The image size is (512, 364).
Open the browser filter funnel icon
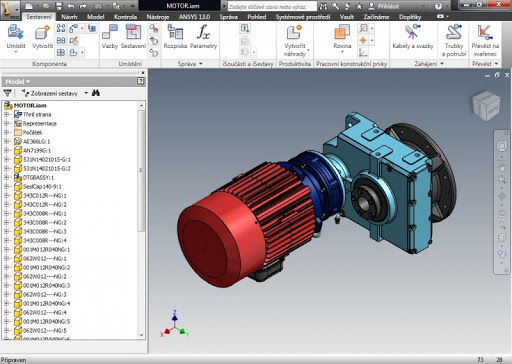tap(7, 93)
